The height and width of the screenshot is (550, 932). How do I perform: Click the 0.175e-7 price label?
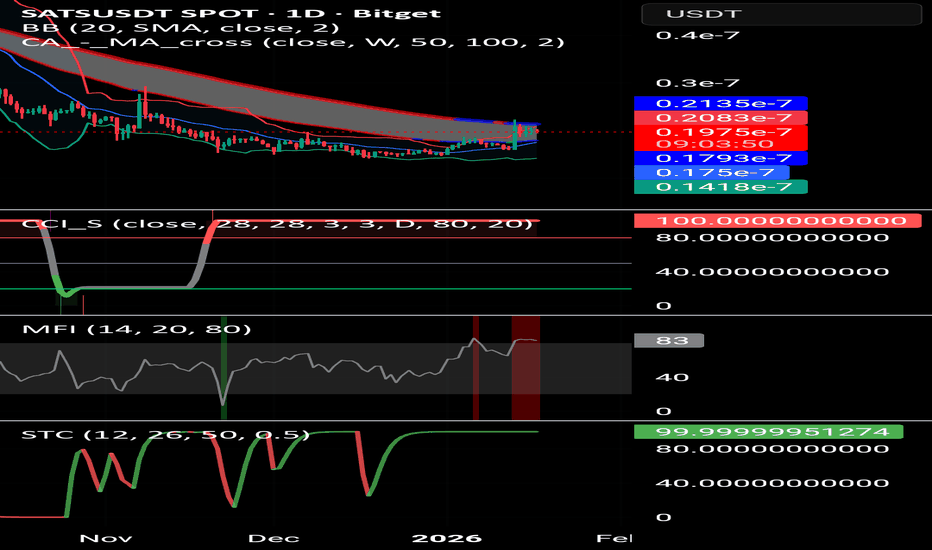712,172
